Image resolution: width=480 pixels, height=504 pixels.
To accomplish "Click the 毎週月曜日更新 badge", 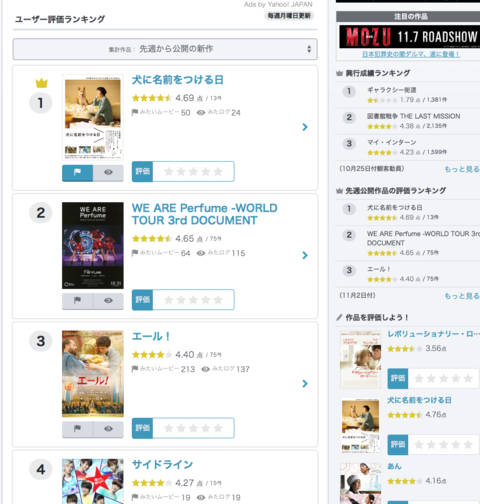I will (x=289, y=16).
